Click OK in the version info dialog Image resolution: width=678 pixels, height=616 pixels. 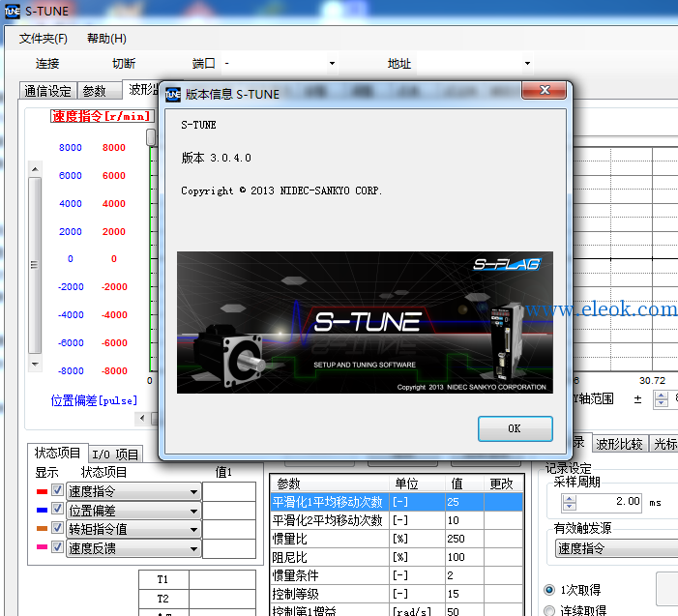pyautogui.click(x=515, y=428)
